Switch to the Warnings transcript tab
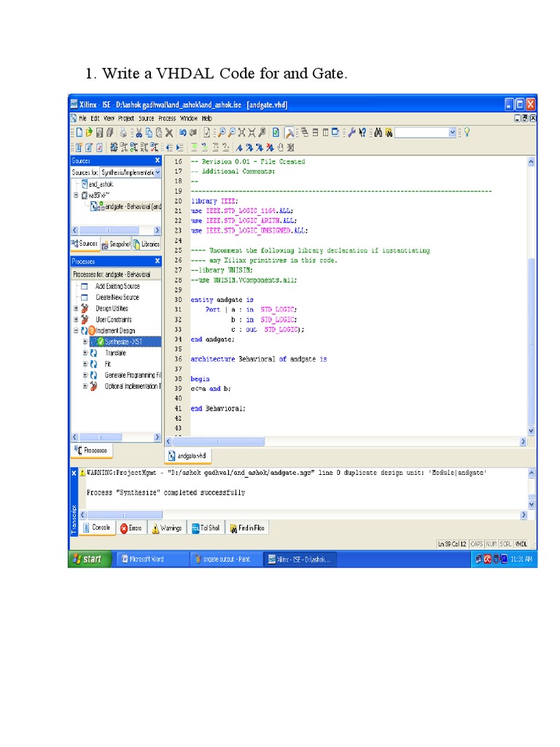The width and height of the screenshot is (560, 747). 167,528
